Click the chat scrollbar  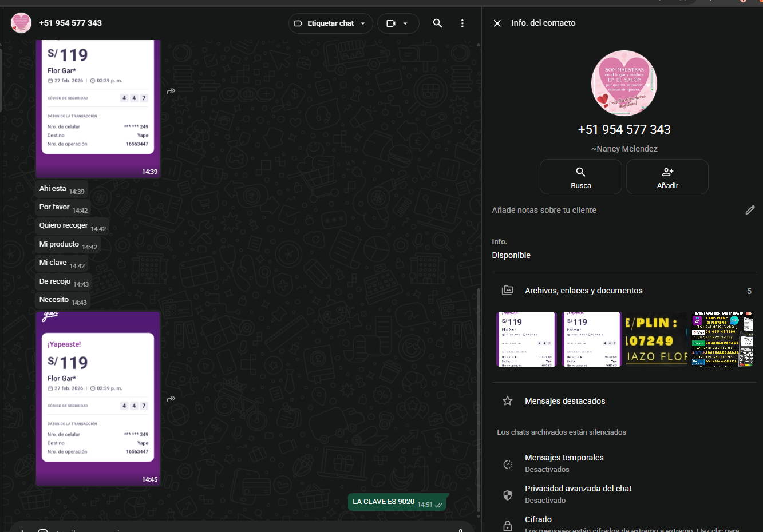pyautogui.click(x=479, y=400)
